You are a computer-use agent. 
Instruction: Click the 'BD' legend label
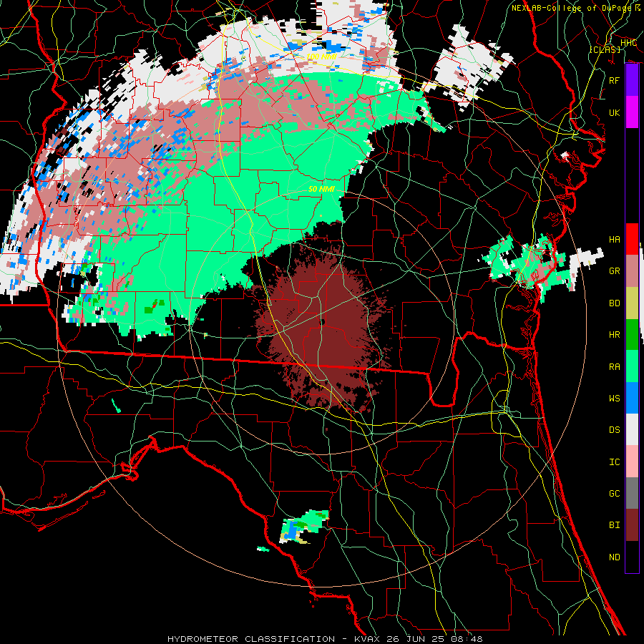click(x=615, y=303)
